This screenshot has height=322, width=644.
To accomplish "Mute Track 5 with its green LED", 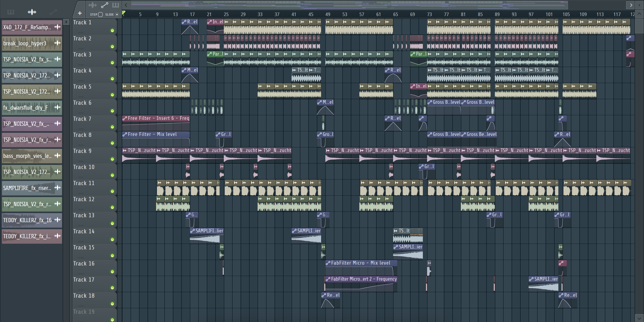I will pyautogui.click(x=112, y=95).
